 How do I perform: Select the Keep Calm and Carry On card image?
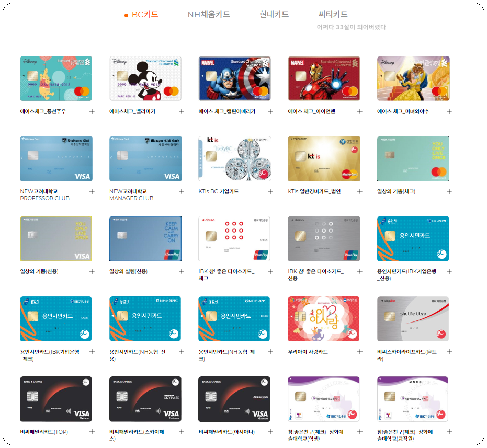click(x=145, y=238)
